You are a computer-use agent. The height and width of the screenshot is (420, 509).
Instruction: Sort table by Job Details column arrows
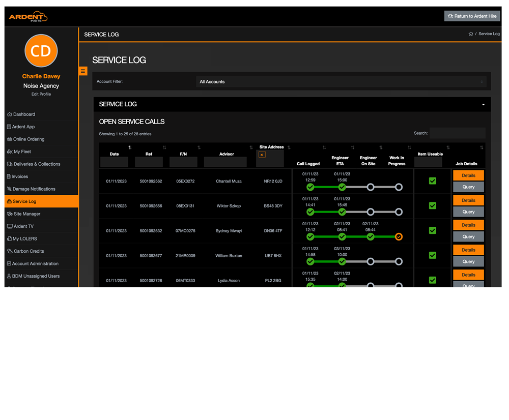point(482,147)
